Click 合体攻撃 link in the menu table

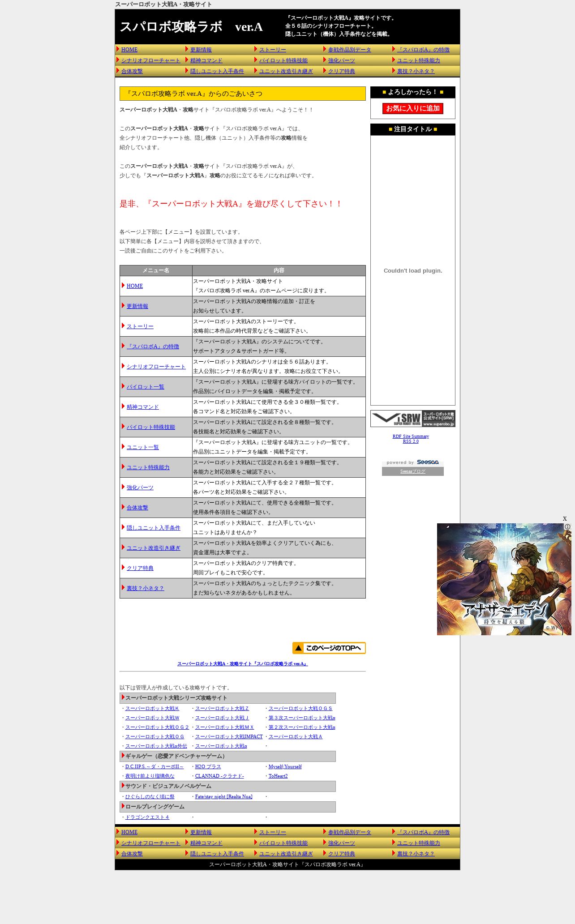[137, 508]
